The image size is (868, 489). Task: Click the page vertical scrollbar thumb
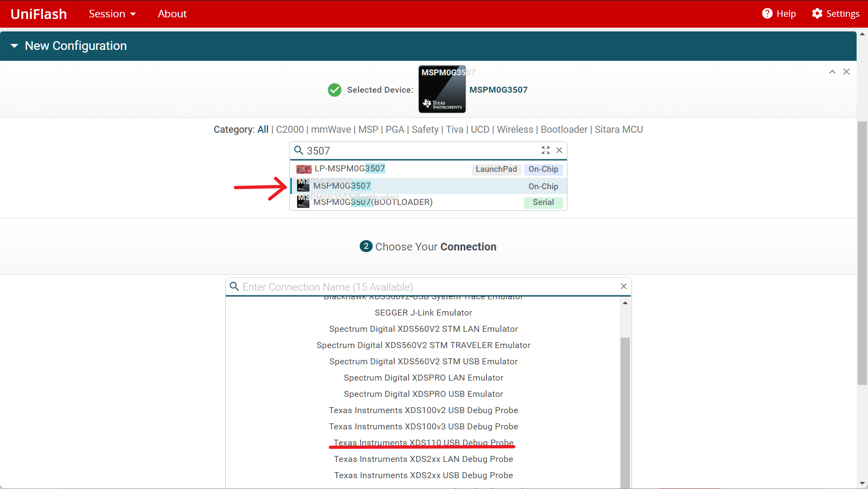coord(862,253)
